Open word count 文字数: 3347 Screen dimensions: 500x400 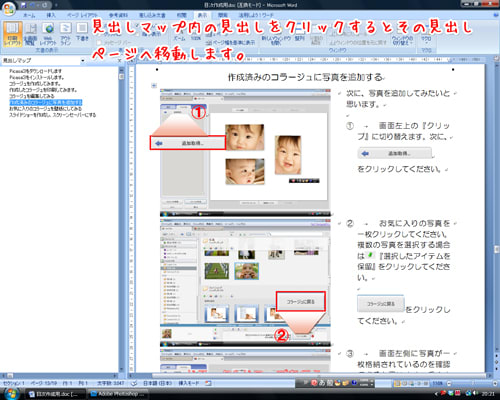(110, 383)
